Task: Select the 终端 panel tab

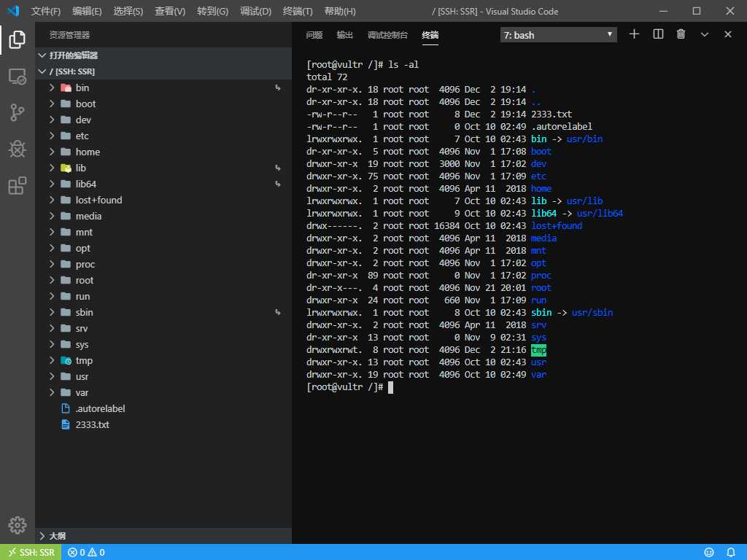Action: click(430, 35)
